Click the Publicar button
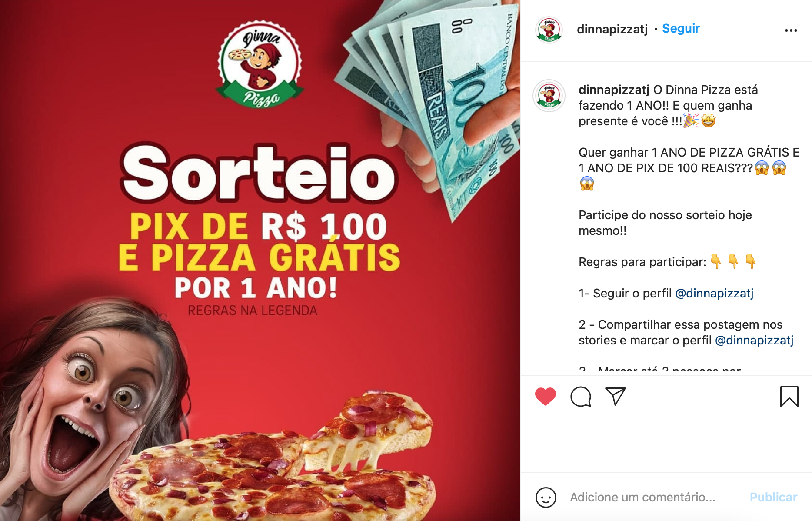The image size is (812, 521). [x=773, y=497]
